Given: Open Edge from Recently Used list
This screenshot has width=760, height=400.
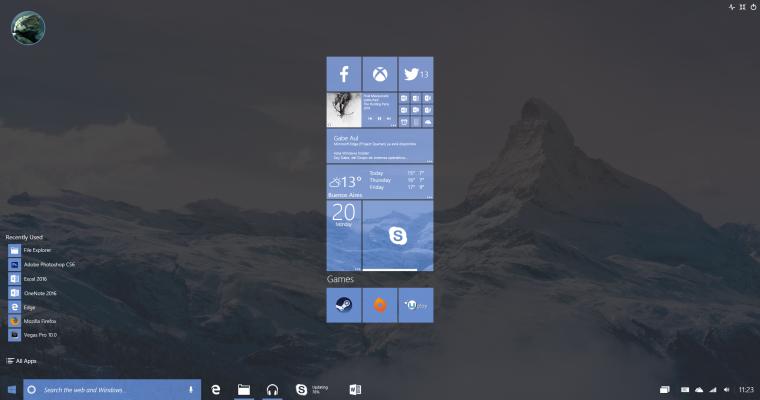Looking at the screenshot, I should (x=22, y=307).
